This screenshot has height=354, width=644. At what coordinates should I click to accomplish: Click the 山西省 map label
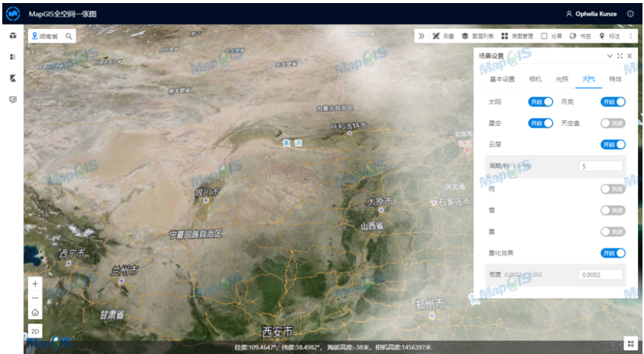(x=372, y=226)
